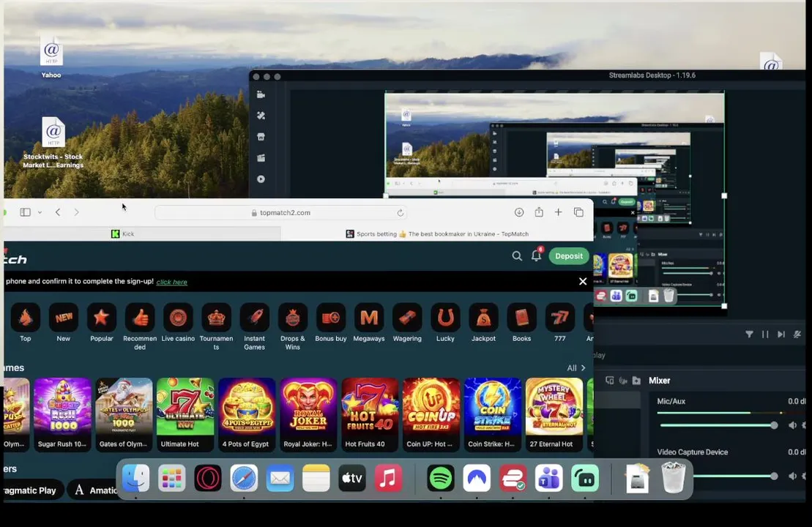This screenshot has width=812, height=527.
Task: Click the green Deposit button
Action: [569, 255]
